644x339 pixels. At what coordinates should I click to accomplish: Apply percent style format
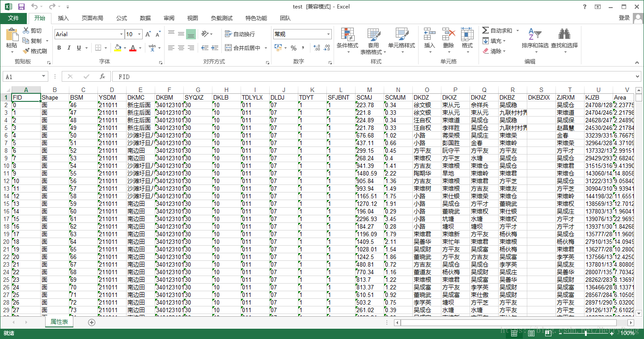[x=293, y=48]
